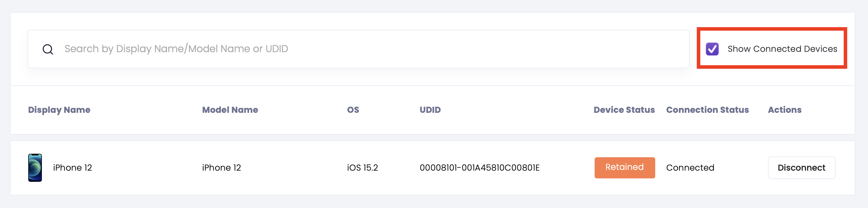Image resolution: width=868 pixels, height=208 pixels.
Task: Uncheck the Show Connected Devices checkbox
Action: tap(712, 49)
